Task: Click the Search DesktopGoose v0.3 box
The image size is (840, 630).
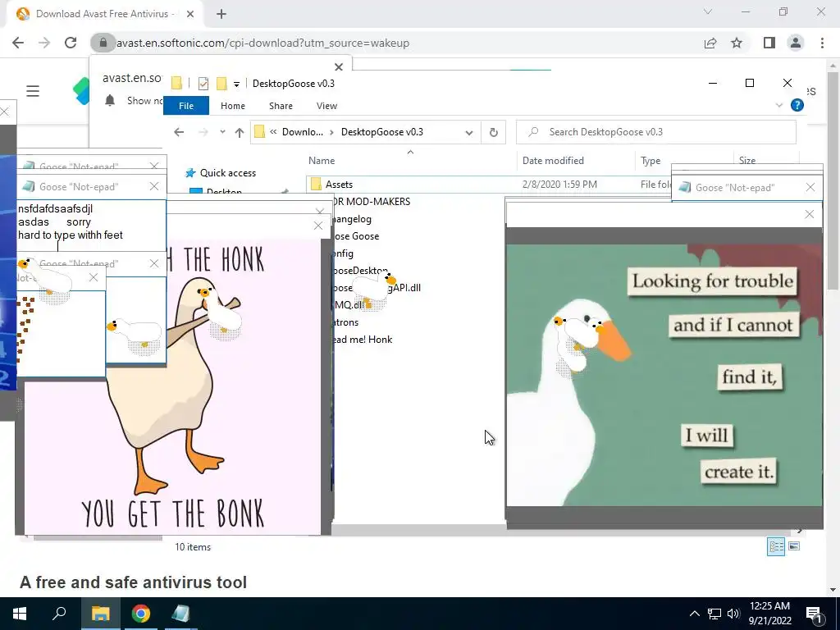Action: click(655, 132)
